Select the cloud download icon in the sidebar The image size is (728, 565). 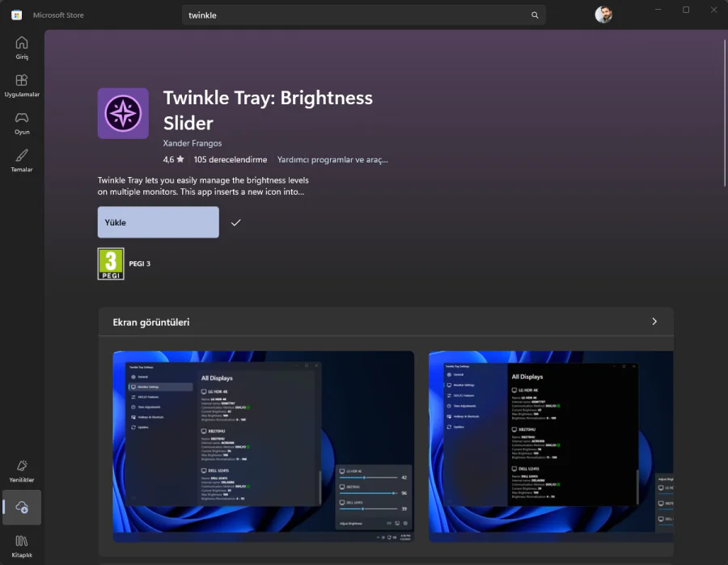(x=21, y=508)
